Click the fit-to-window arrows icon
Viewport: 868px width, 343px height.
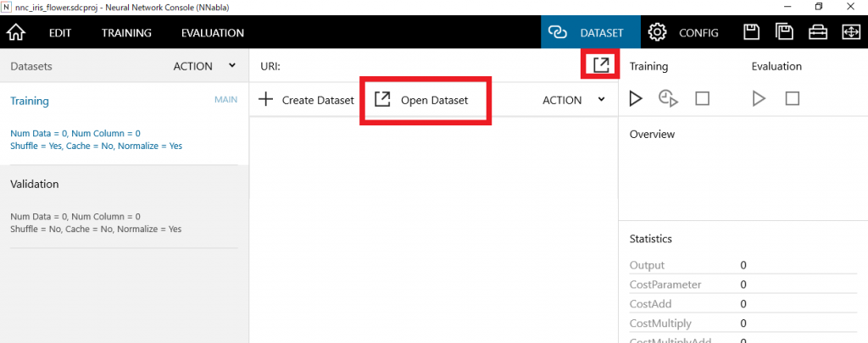pyautogui.click(x=849, y=33)
